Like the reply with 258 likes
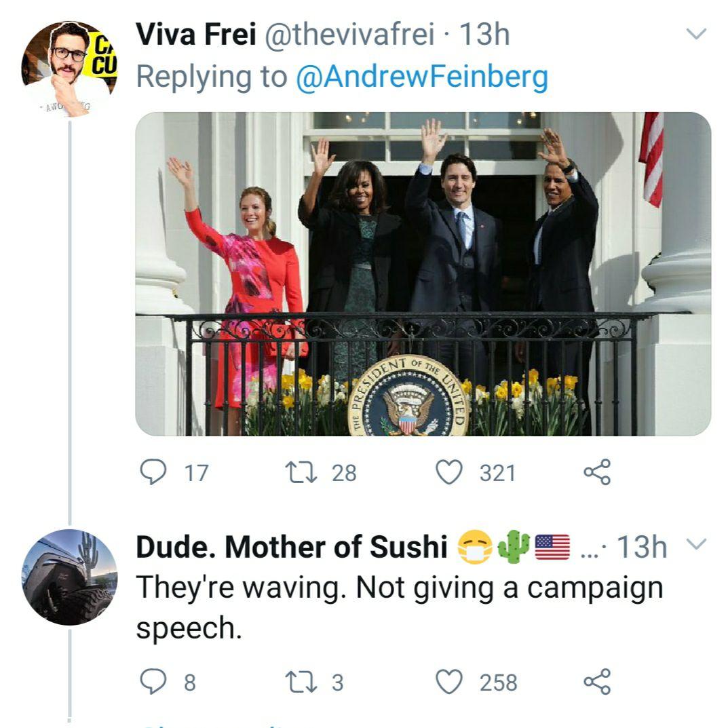This screenshot has height=728, width=728. click(448, 682)
